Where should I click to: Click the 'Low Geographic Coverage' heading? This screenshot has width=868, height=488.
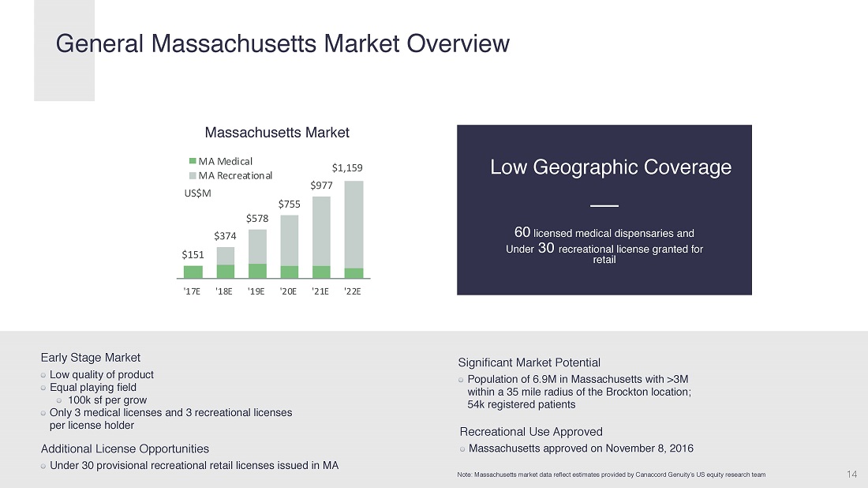(x=611, y=167)
